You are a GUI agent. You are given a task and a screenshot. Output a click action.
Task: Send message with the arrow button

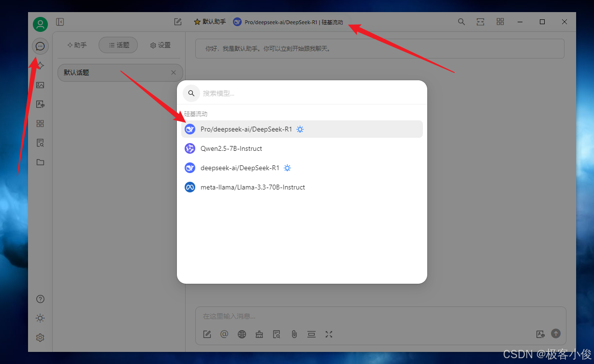coord(556,334)
